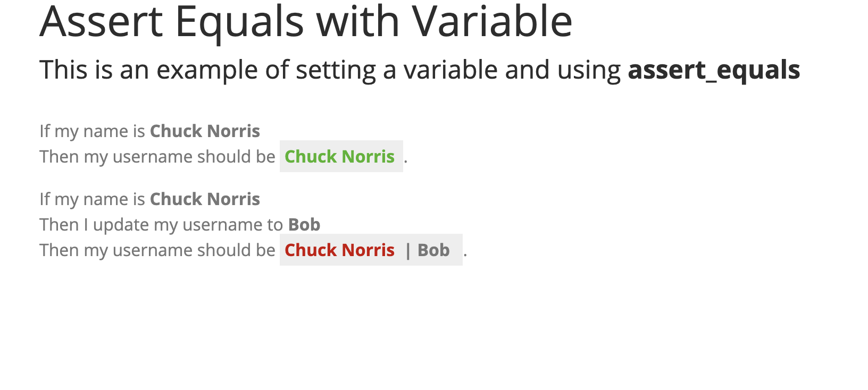Click the 'Assert Equals with Variable' heading
The height and width of the screenshot is (390, 868).
[306, 21]
